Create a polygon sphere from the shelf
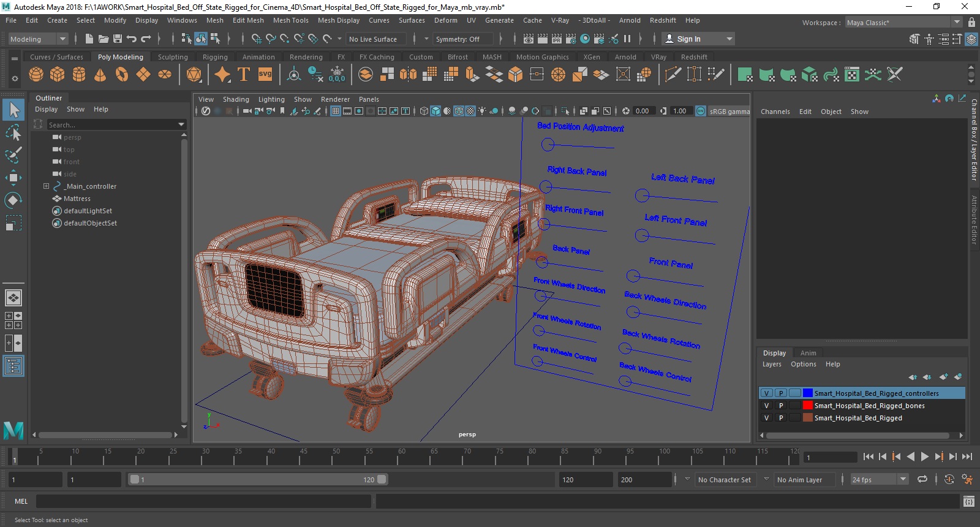Screen dimensions: 980x527 36,75
